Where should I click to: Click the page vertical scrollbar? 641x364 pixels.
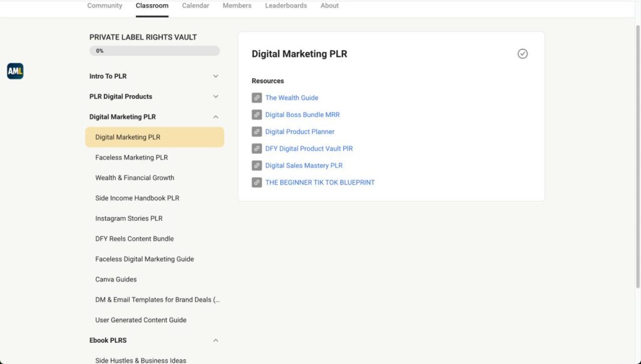coord(638,157)
